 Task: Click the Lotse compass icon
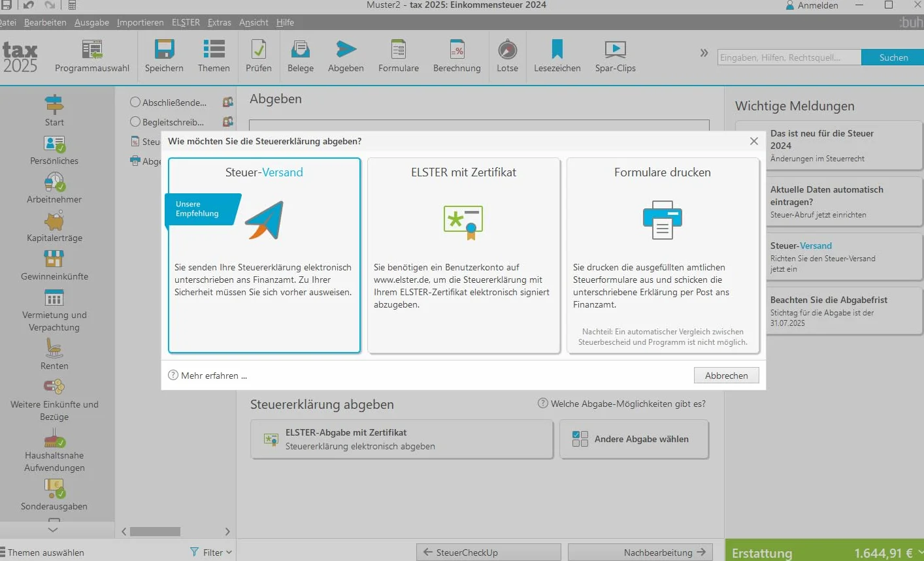click(x=507, y=50)
